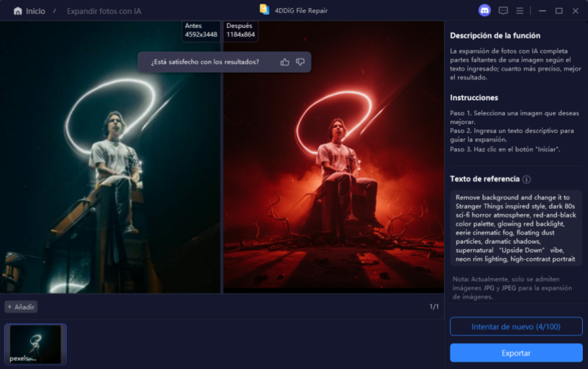This screenshot has height=369, width=588.
Task: Click the Expandir fotos con IA breadcrumb
Action: (x=104, y=11)
